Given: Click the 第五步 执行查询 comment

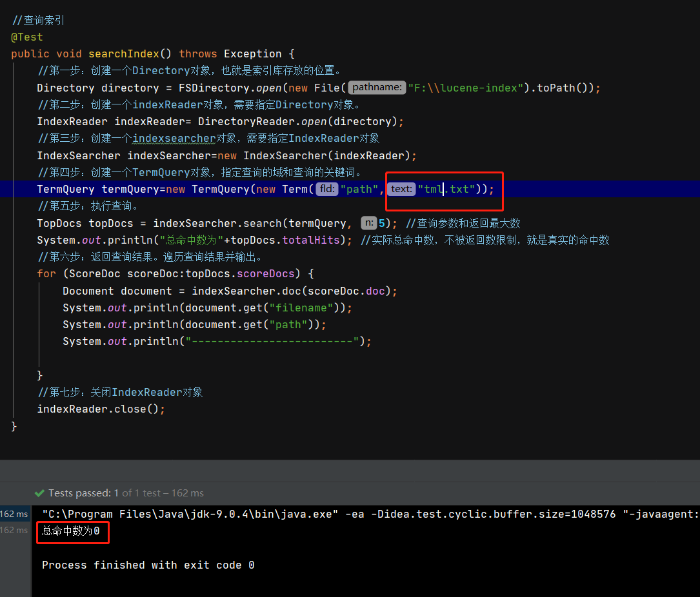Looking at the screenshot, I should (88, 206).
